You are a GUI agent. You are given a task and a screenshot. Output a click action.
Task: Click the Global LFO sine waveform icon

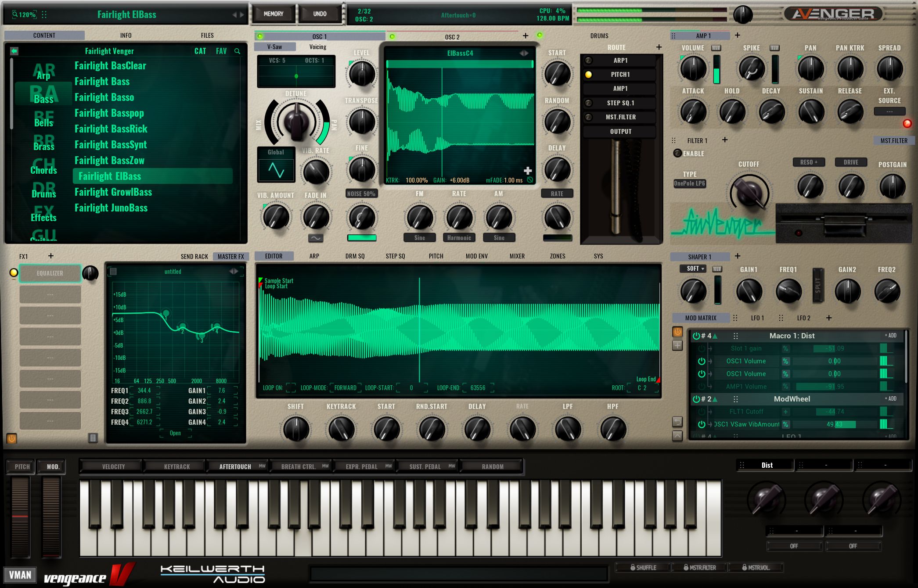coord(276,170)
